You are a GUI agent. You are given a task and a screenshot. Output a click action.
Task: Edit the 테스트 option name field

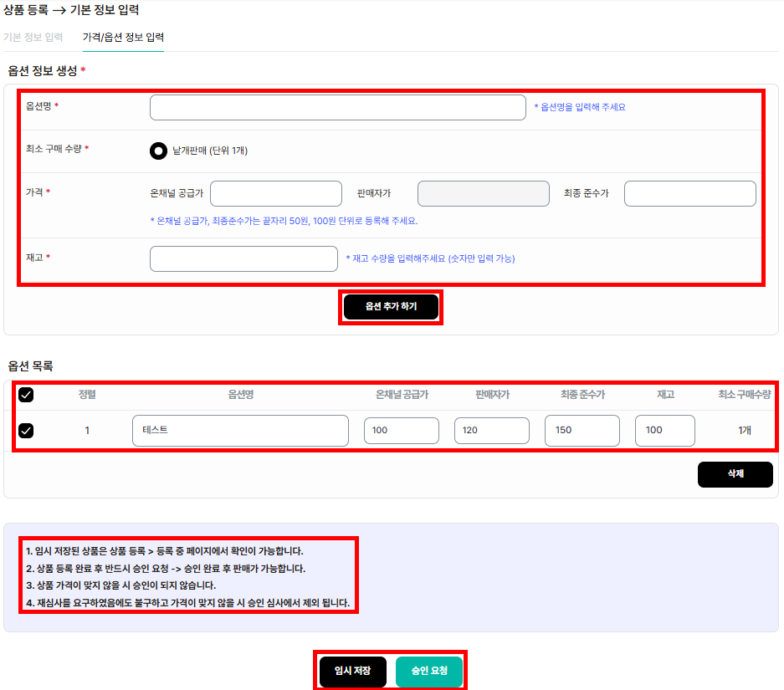240,430
